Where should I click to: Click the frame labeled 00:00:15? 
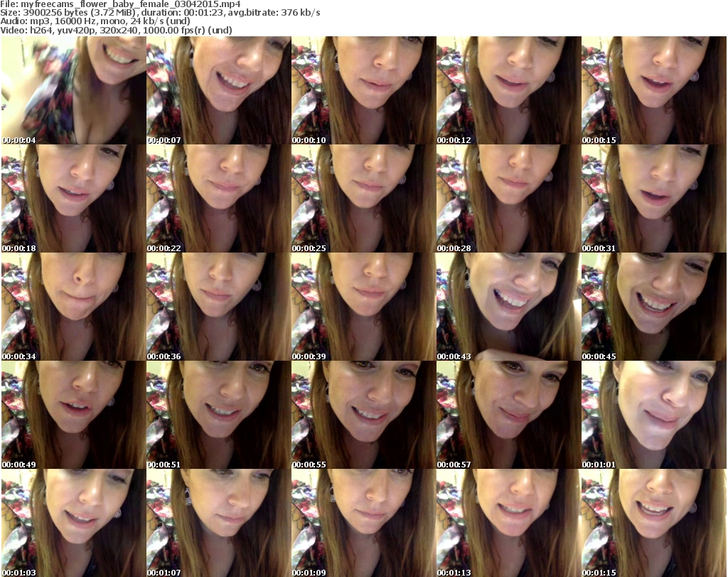(653, 90)
